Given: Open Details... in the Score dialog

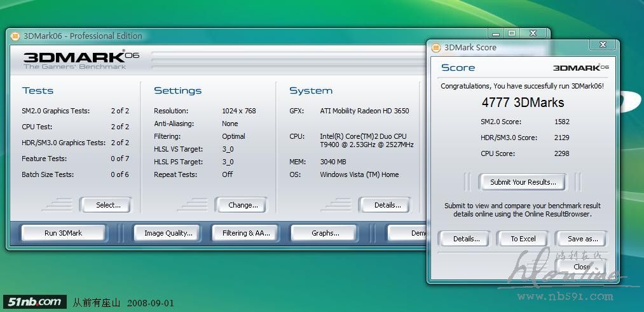Looking at the screenshot, I should (x=466, y=239).
